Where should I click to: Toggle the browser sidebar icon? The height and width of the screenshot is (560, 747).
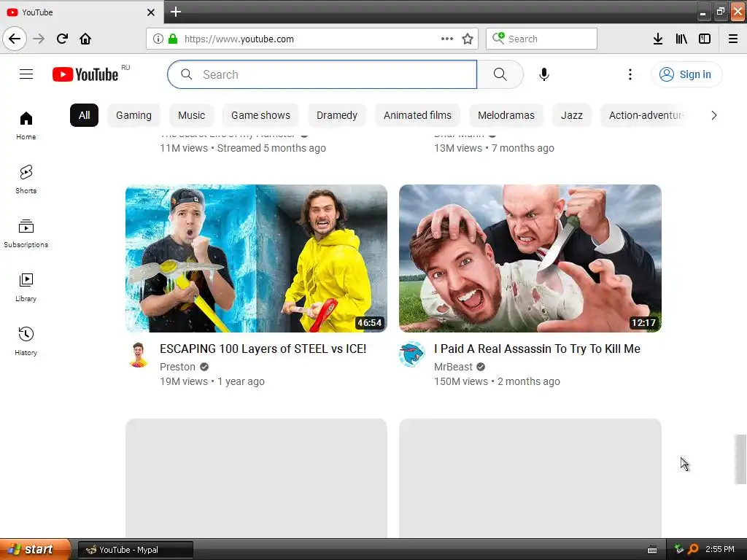705,39
